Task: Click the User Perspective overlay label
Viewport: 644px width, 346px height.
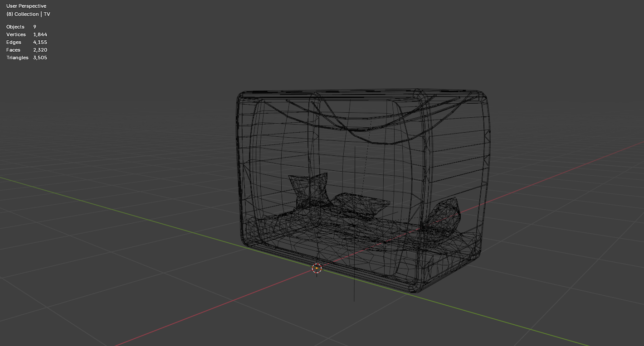Action: tap(26, 6)
